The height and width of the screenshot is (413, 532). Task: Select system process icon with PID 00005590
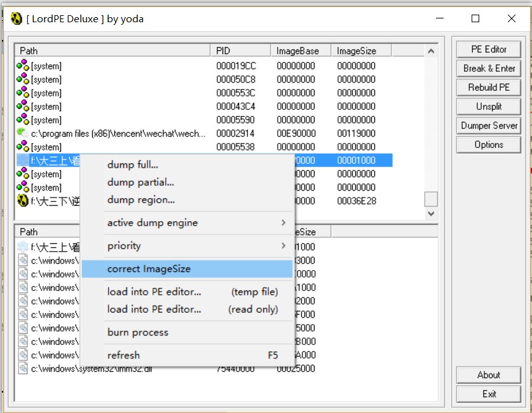click(x=23, y=120)
